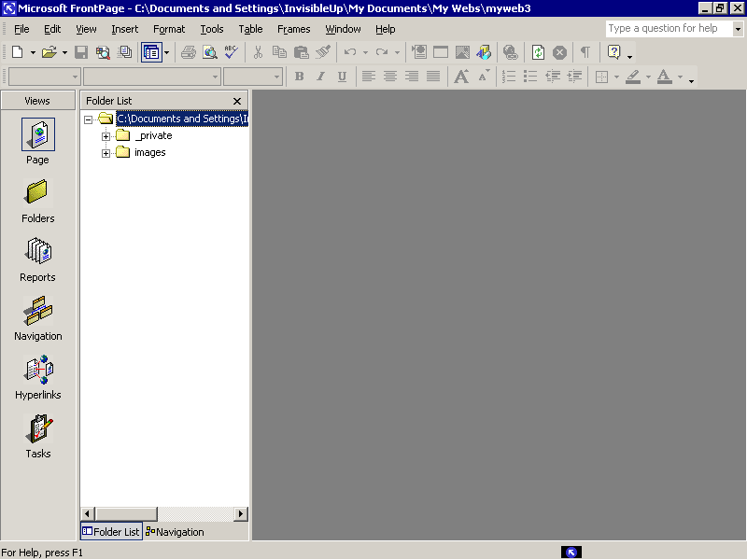Viewport: 747px width, 560px height.
Task: Click the Paste clipboard icon
Action: (301, 52)
